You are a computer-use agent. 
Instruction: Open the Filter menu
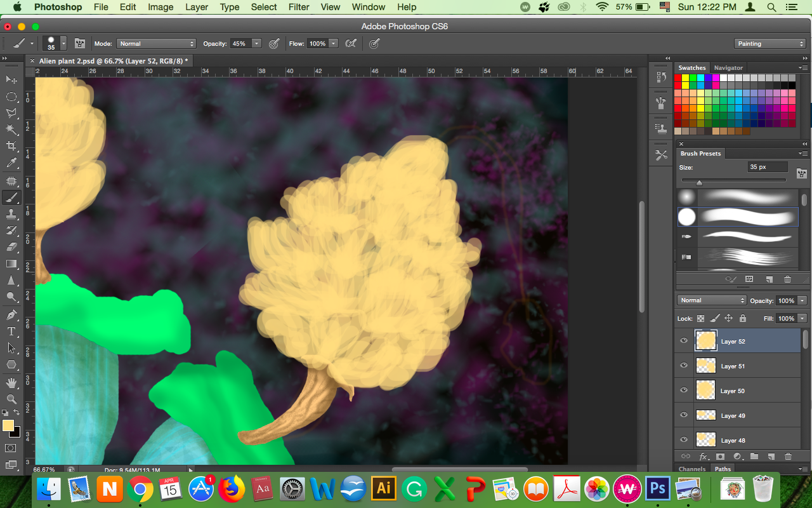click(x=298, y=7)
